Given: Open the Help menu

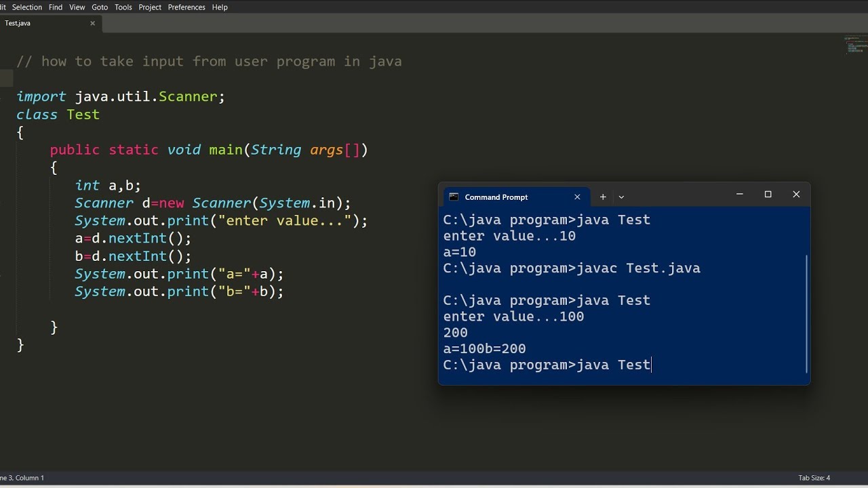Looking at the screenshot, I should 220,7.
